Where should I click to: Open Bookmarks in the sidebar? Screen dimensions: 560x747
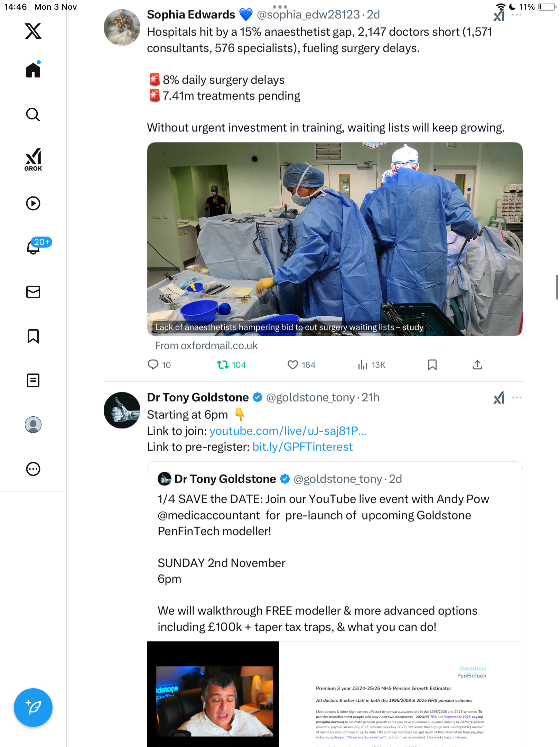33,336
